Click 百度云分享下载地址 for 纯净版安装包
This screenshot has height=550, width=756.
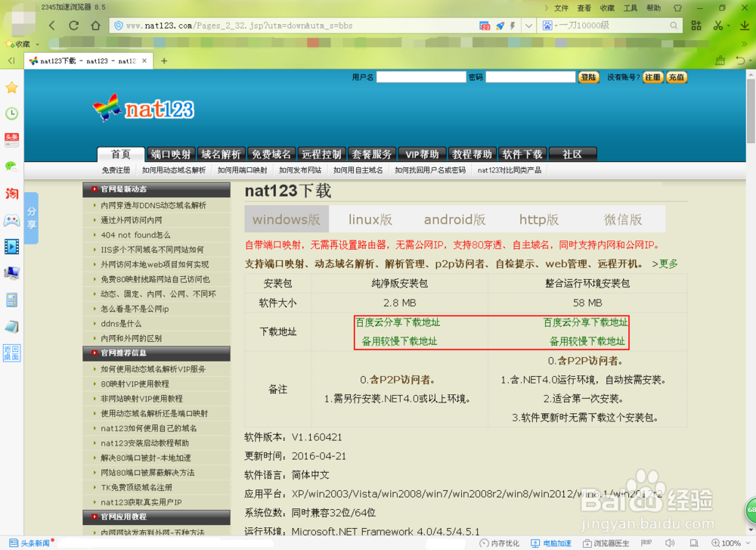[x=398, y=322]
